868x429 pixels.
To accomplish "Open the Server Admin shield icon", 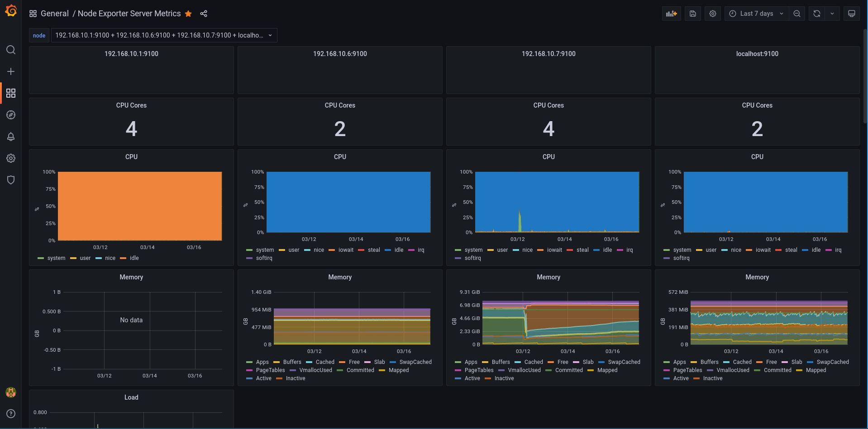I will click(11, 180).
